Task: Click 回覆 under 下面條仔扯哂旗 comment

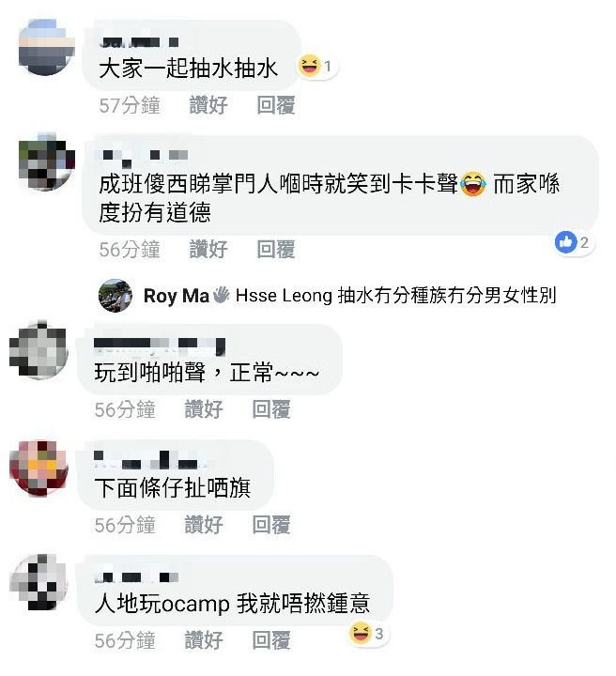Action: (x=271, y=525)
